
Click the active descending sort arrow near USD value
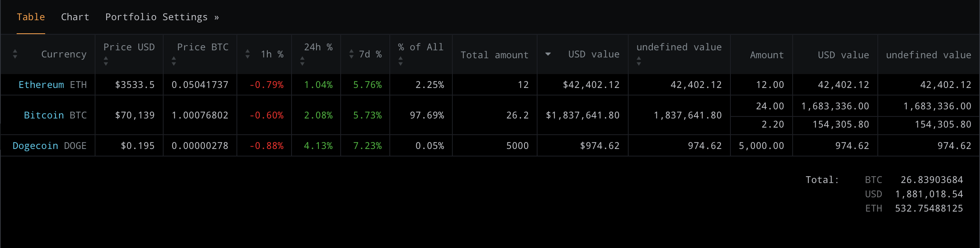(548, 54)
